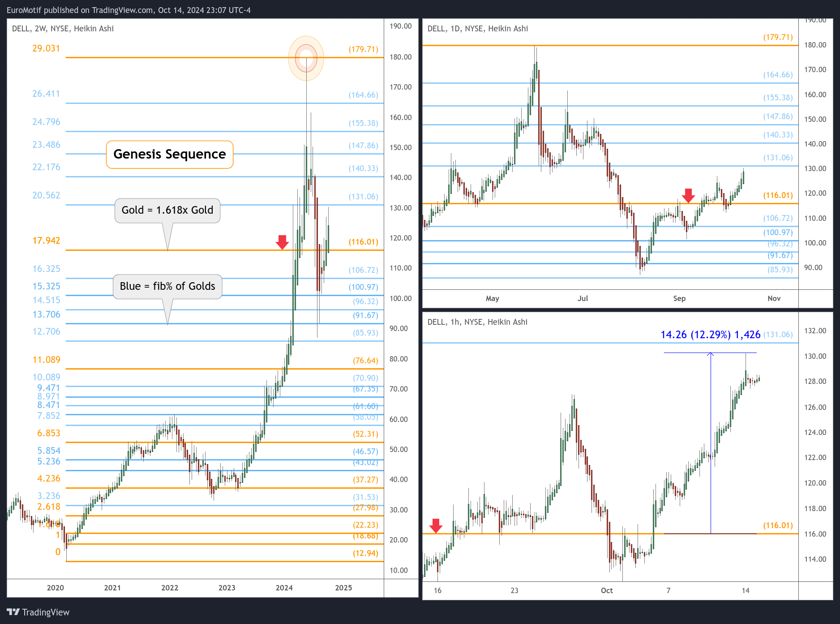Click the 6.853 gold fib label
The height and width of the screenshot is (624, 840).
click(48, 433)
